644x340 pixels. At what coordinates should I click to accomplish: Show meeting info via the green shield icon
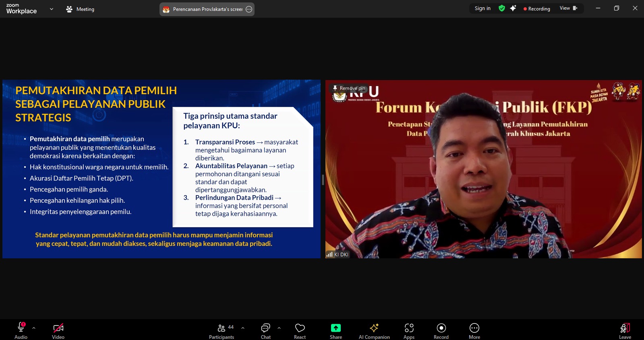[502, 8]
